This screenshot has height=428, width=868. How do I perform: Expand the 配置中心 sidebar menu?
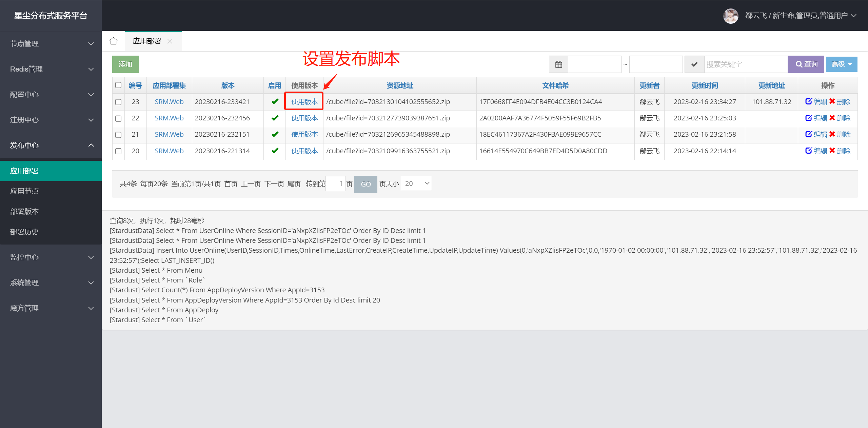coord(51,95)
